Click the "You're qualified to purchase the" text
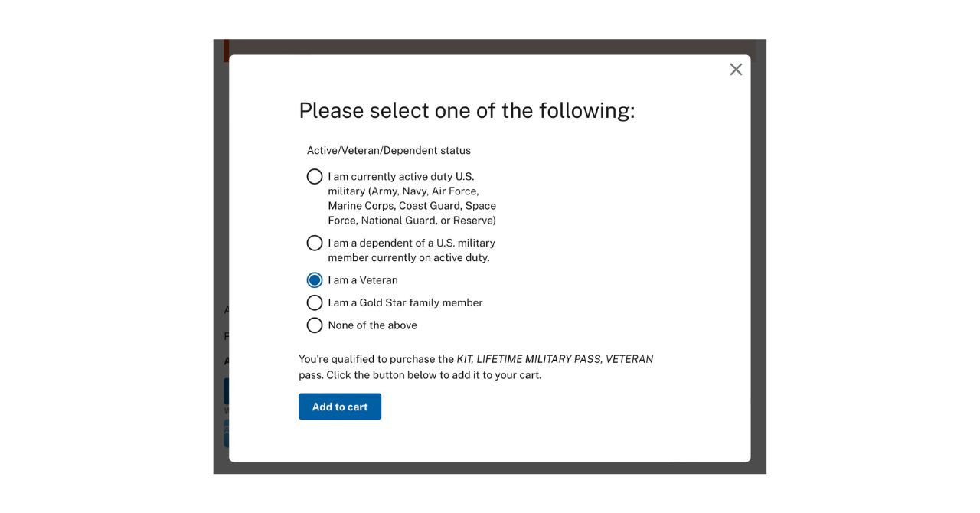This screenshot has height=513, width=980. (376, 359)
